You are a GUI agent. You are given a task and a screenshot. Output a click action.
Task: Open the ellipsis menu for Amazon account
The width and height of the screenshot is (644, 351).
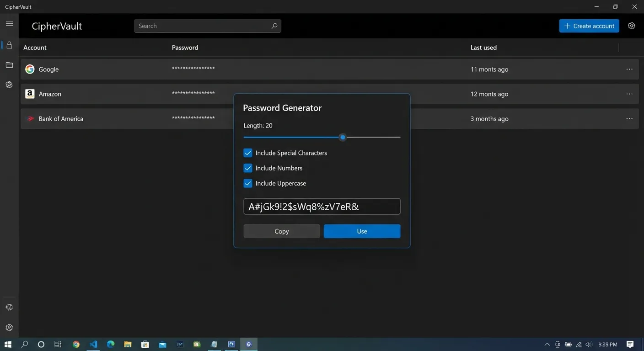tap(630, 94)
